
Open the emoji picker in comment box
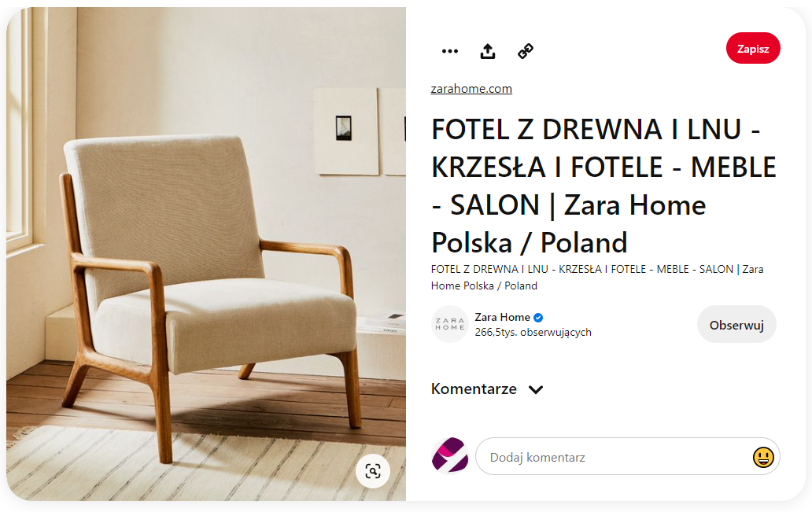click(762, 457)
